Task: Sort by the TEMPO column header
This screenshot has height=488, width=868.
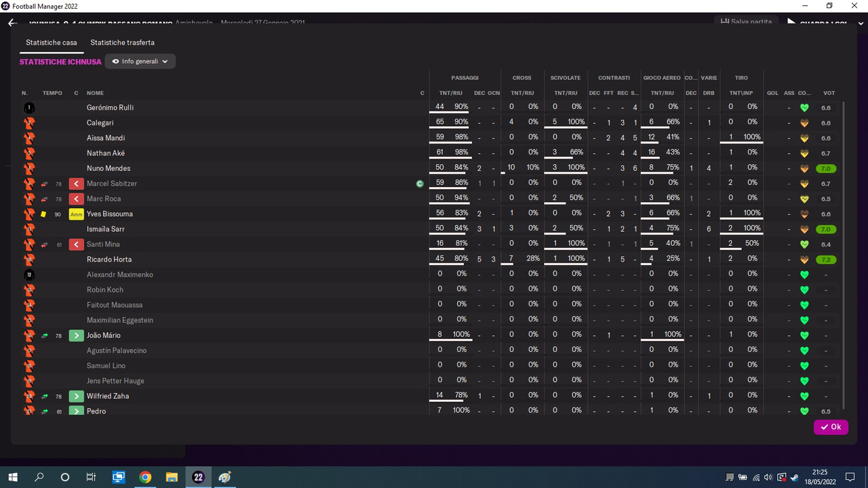Action: point(52,93)
